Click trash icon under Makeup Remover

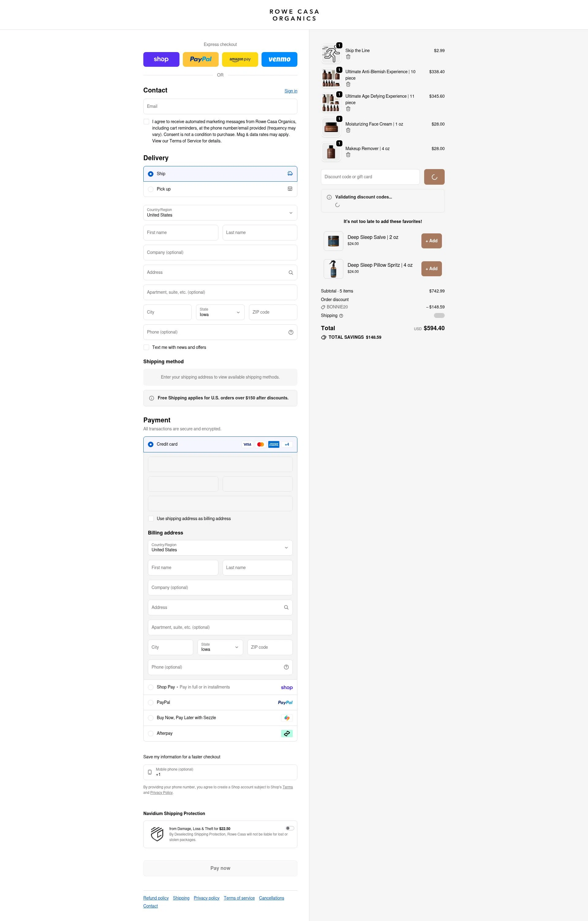(x=348, y=155)
